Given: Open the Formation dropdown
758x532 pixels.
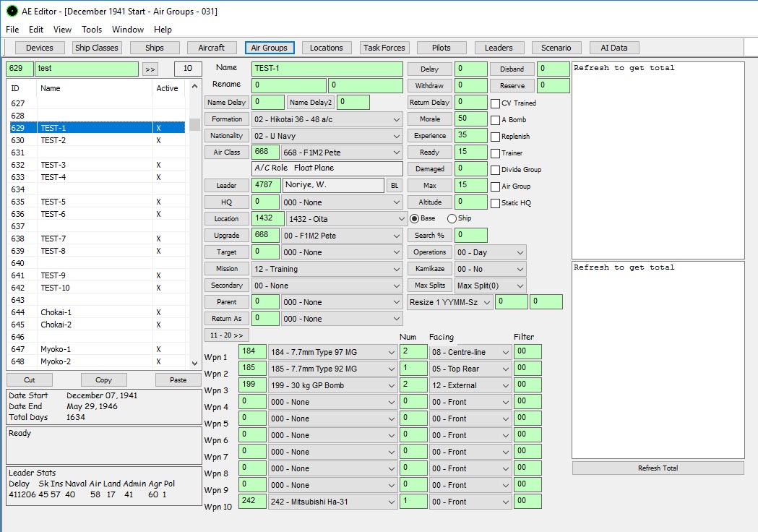Looking at the screenshot, I should coord(327,119).
